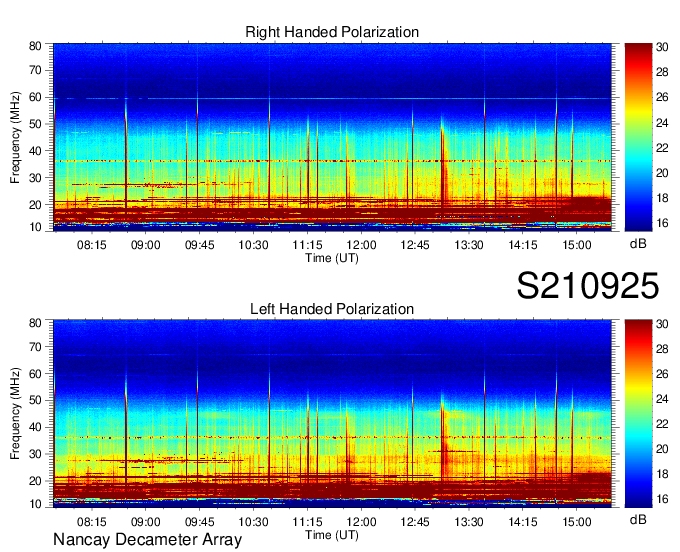This screenshot has width=680, height=552.
Task: Click the 60 MHz tick on Left Handed plot
Action: click(35, 374)
